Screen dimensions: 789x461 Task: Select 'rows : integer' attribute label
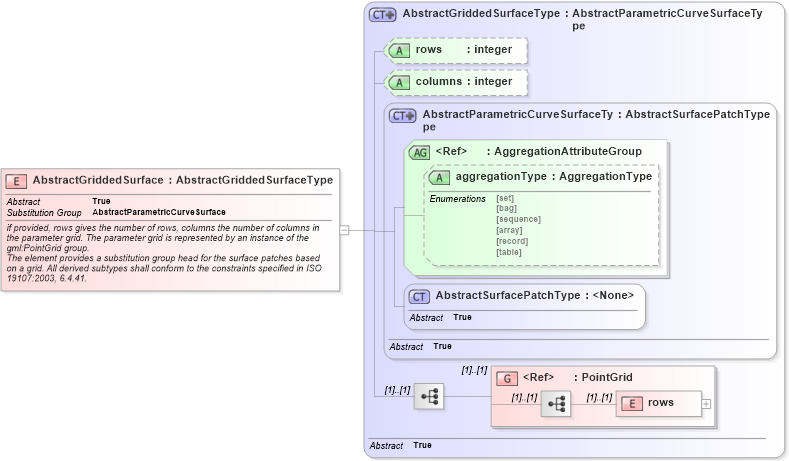tap(463, 49)
